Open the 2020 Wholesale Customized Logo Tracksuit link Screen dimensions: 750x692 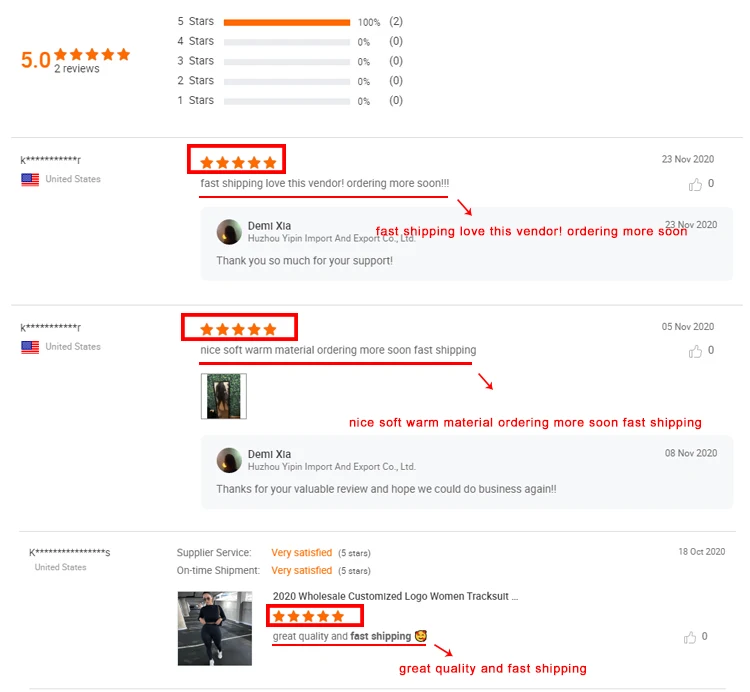pyautogui.click(x=395, y=596)
